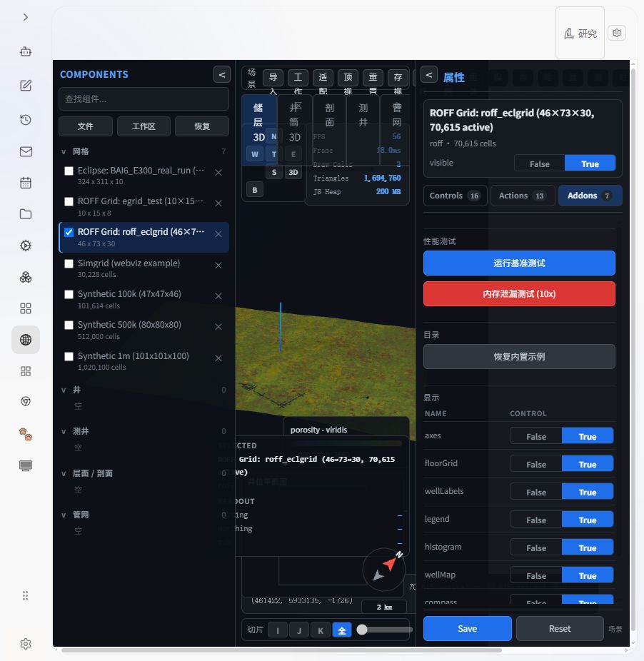The height and width of the screenshot is (661, 644).
Task: Click the six-dot grip icon in the sidebar
Action: click(x=26, y=595)
